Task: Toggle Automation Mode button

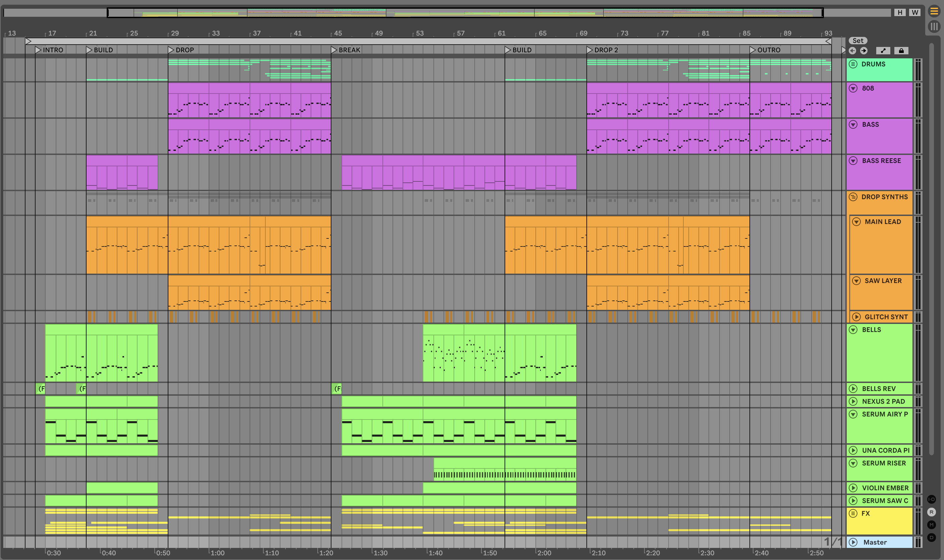Action: point(883,51)
